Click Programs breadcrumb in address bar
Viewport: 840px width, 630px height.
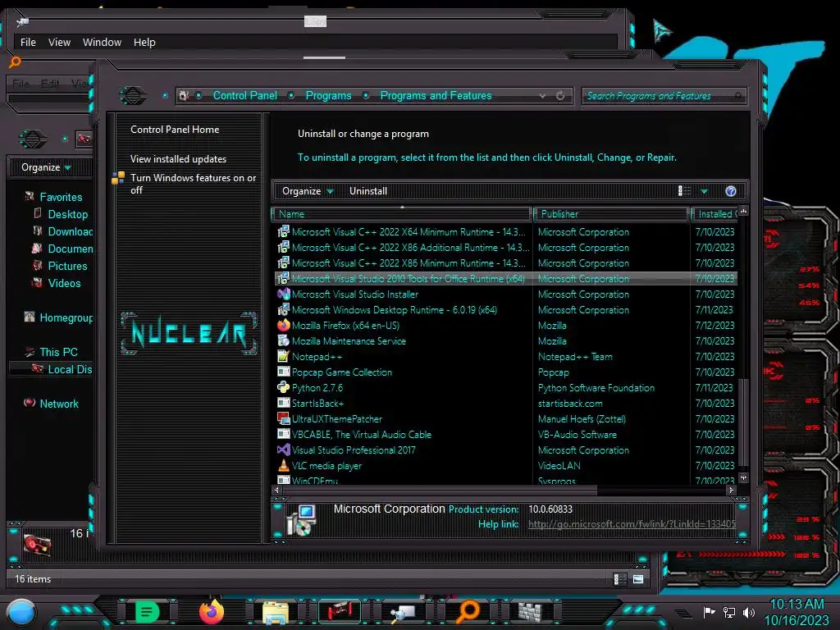click(328, 96)
